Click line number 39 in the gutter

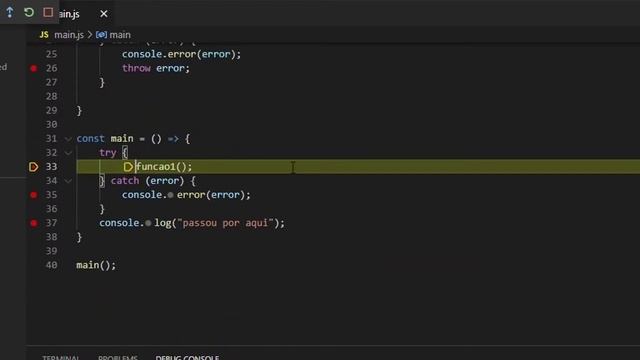tap(51, 251)
